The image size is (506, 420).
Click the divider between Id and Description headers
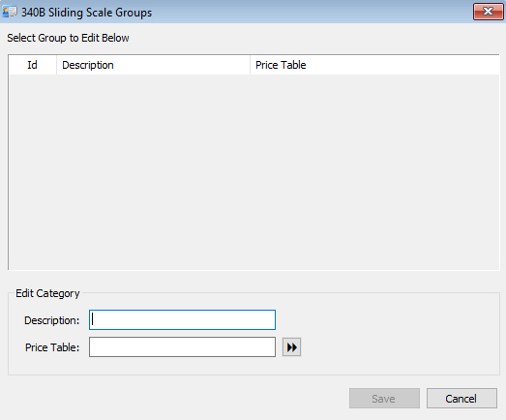pos(56,65)
